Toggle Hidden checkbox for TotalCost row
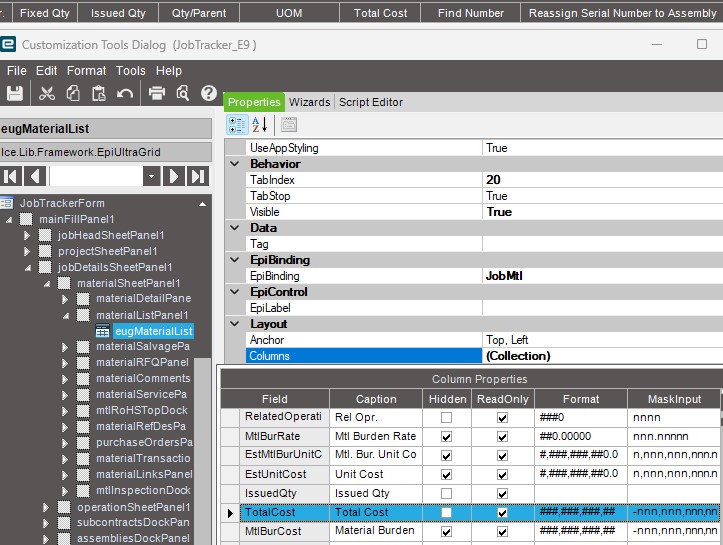This screenshot has width=723, height=545. 446,513
